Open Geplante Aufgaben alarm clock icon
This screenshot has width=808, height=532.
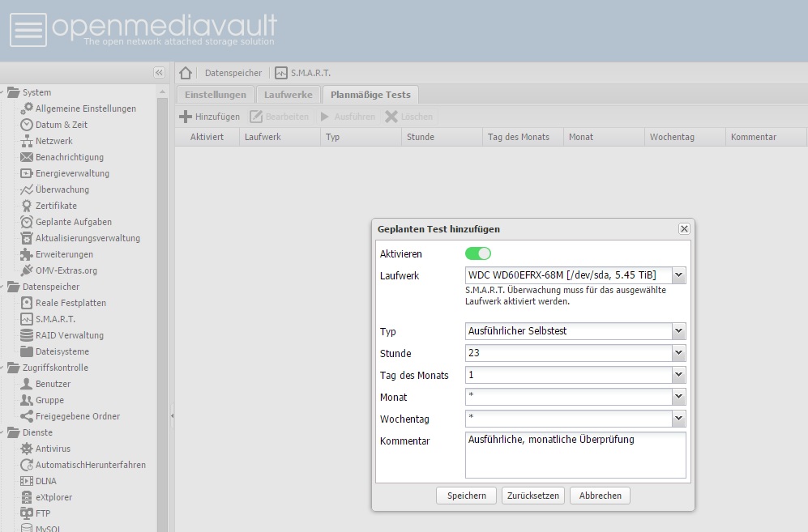[x=27, y=222]
